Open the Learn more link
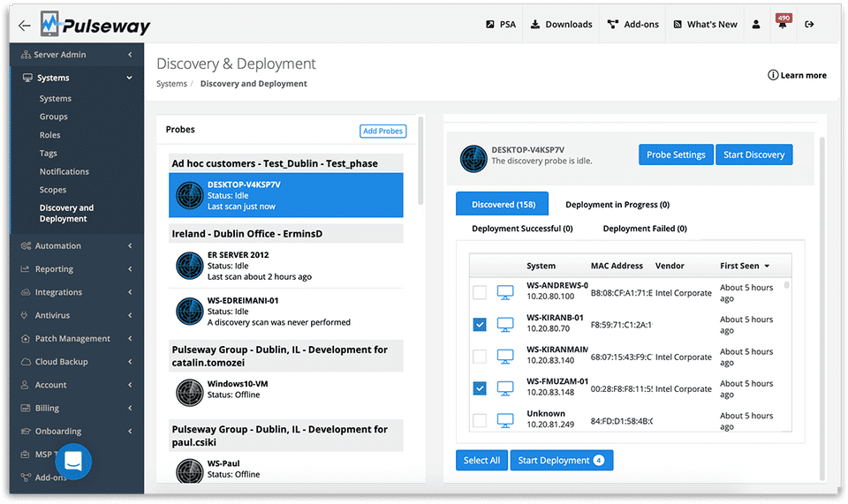Image resolution: width=848 pixels, height=504 pixels. pos(797,75)
